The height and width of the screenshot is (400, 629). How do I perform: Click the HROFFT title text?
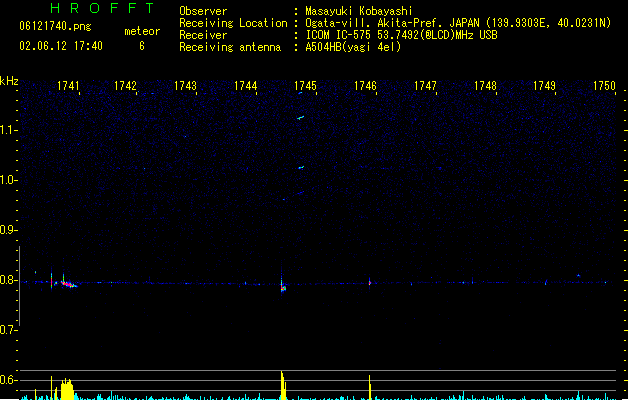[x=103, y=8]
